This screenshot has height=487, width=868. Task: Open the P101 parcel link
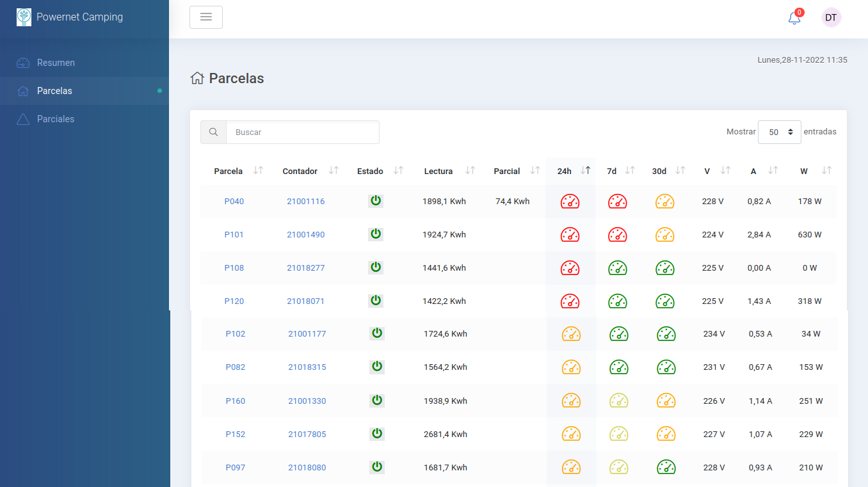234,235
